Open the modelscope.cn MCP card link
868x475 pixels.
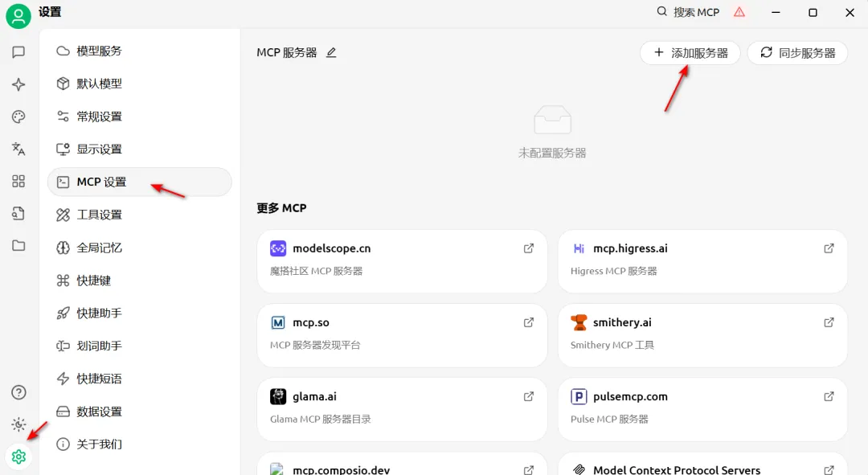pyautogui.click(x=402, y=260)
